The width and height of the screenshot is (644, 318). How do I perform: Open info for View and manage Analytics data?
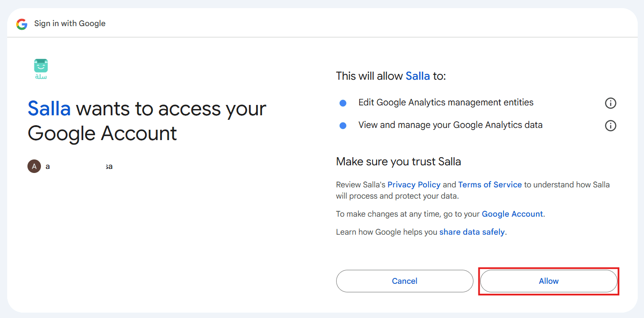point(610,126)
